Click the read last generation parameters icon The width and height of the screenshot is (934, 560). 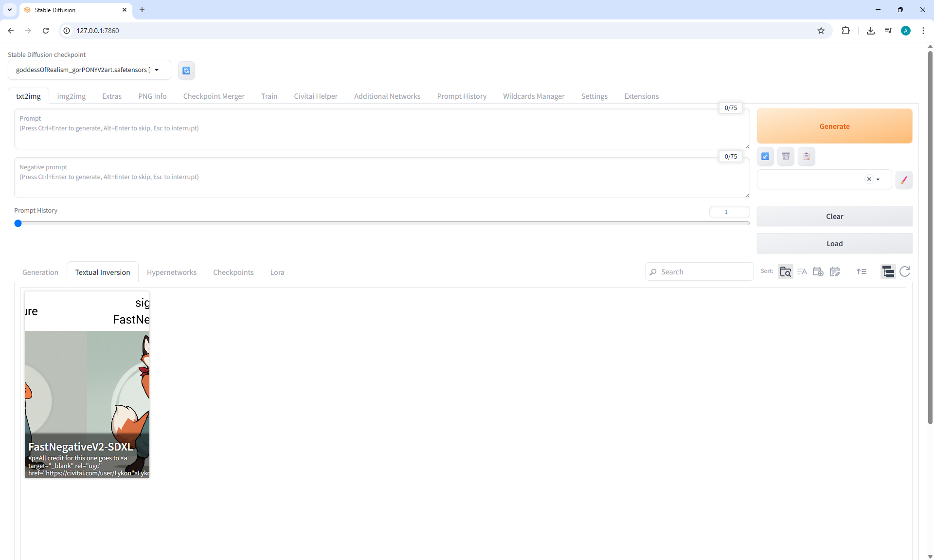pyautogui.click(x=765, y=156)
